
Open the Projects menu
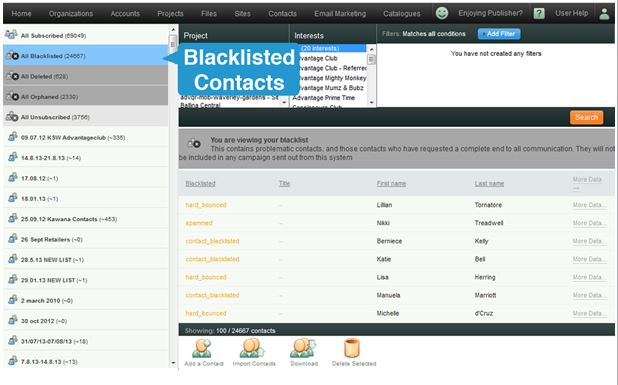[x=170, y=13]
